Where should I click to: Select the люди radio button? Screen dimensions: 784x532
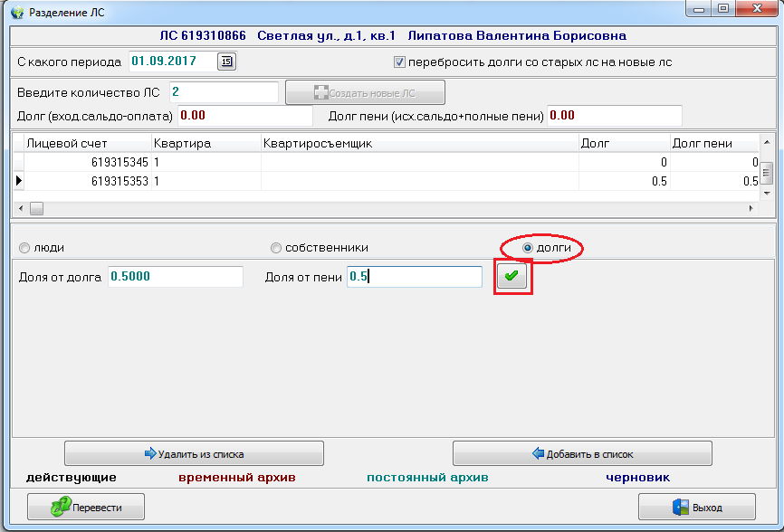pyautogui.click(x=24, y=248)
